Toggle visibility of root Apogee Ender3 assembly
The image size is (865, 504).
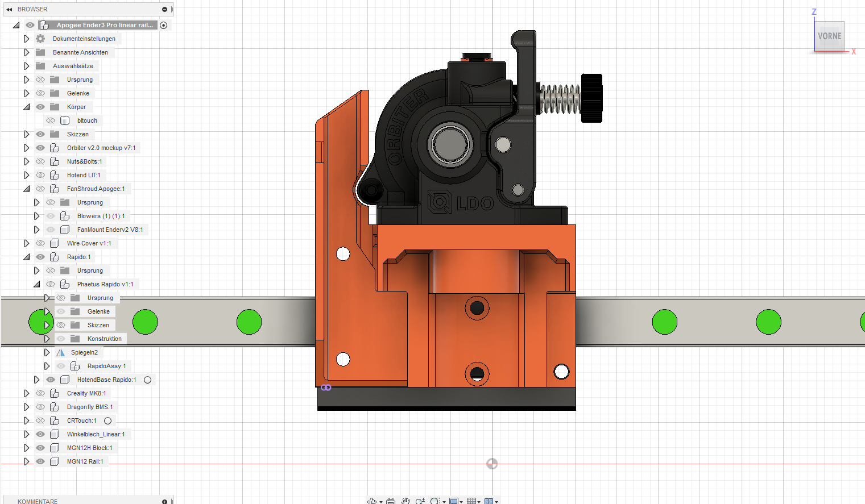(x=30, y=25)
